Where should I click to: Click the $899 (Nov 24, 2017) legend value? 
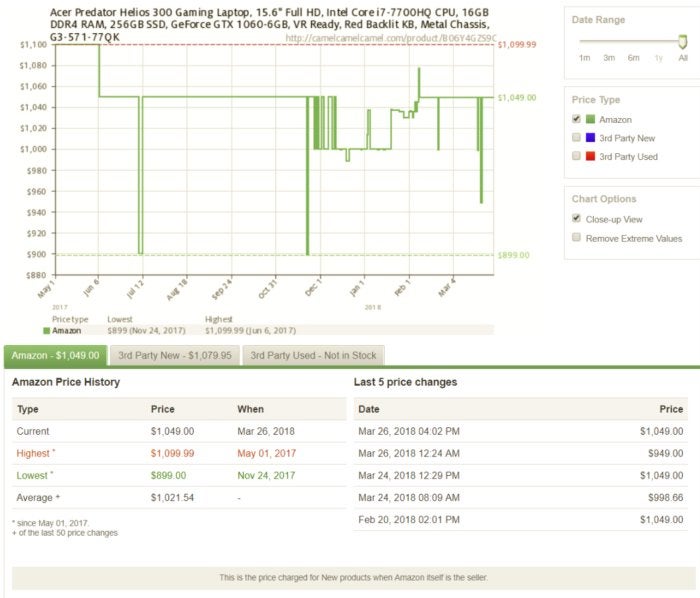(x=146, y=331)
